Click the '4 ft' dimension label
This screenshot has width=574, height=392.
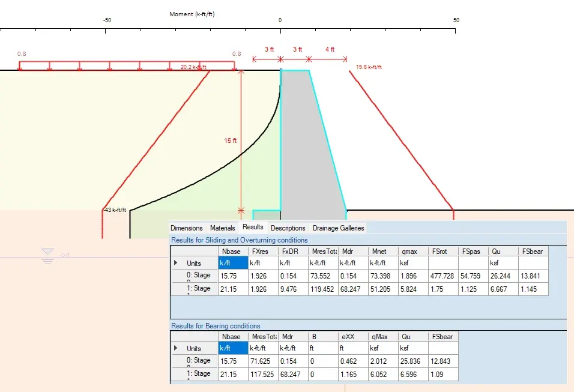(x=330, y=49)
